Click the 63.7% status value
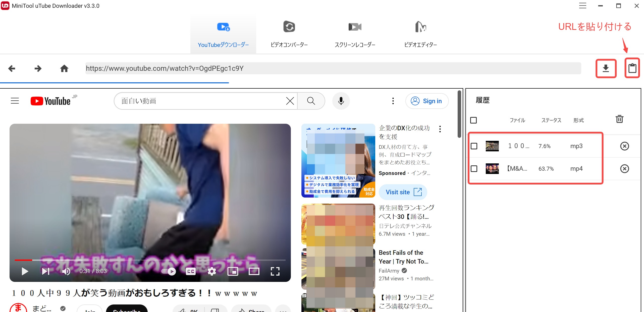The height and width of the screenshot is (312, 644). click(546, 169)
